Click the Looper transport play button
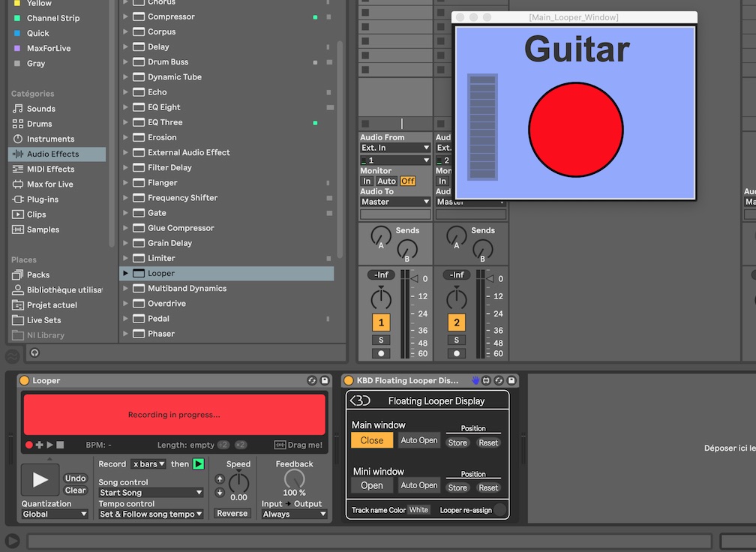 (x=40, y=480)
